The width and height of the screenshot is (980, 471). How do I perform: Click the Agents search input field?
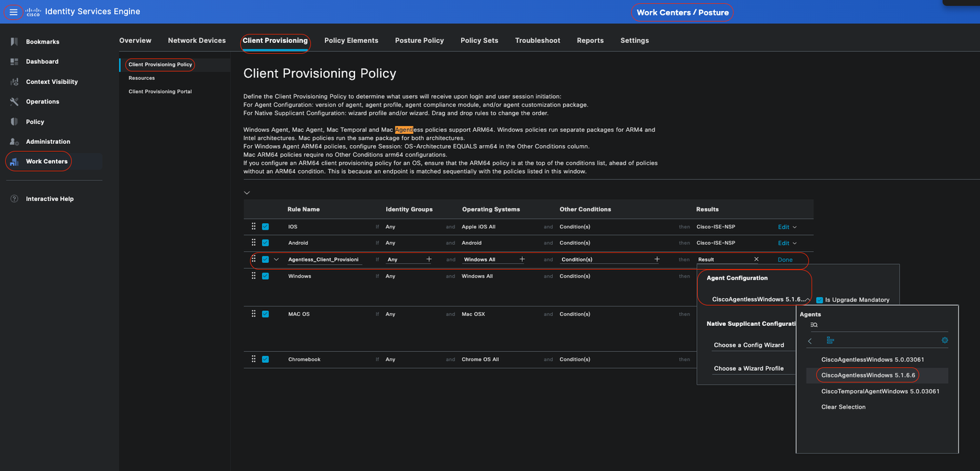point(878,325)
